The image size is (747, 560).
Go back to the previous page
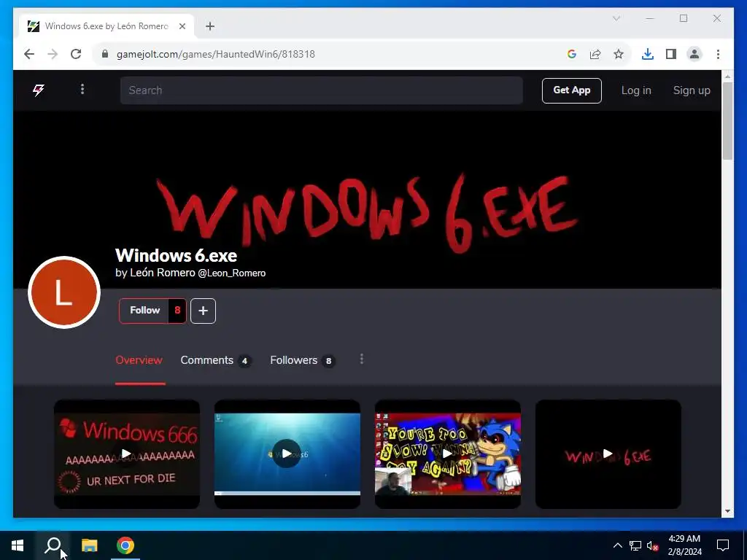29,54
